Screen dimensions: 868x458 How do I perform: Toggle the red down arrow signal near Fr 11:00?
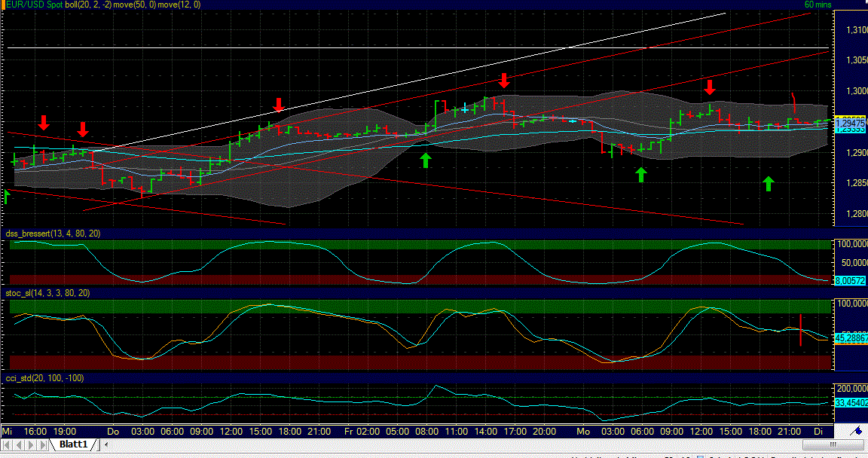503,81
